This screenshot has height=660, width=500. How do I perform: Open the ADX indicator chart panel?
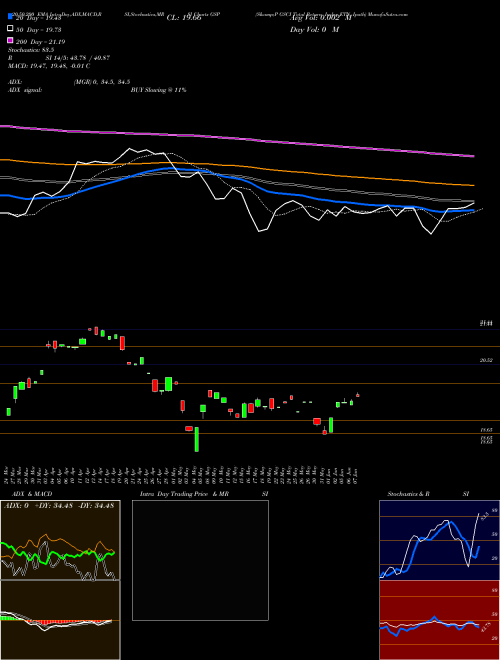click(60, 540)
